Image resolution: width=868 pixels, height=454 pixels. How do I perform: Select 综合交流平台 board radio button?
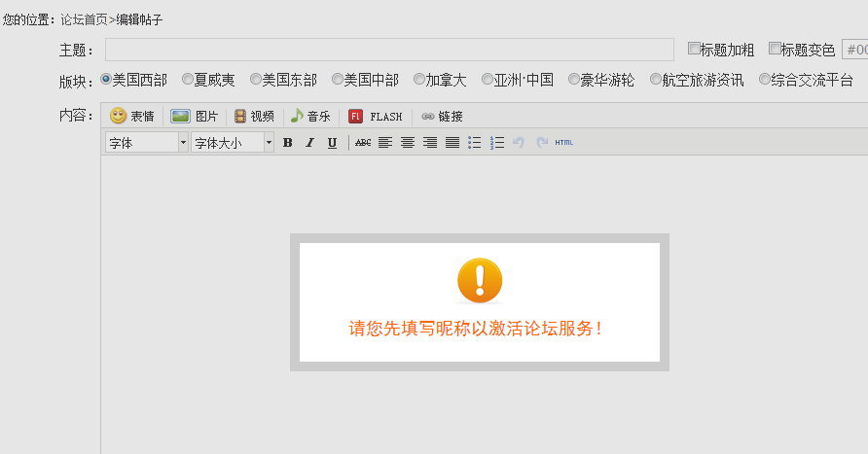[x=765, y=79]
